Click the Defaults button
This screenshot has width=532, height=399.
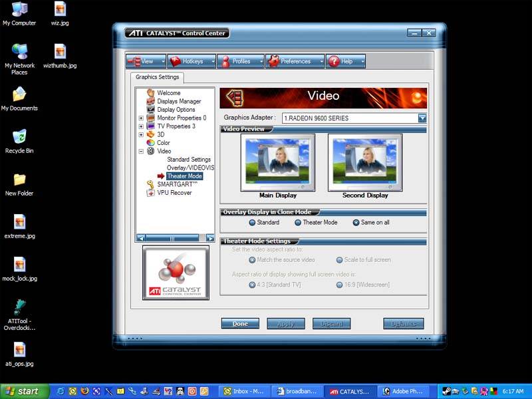click(x=404, y=324)
